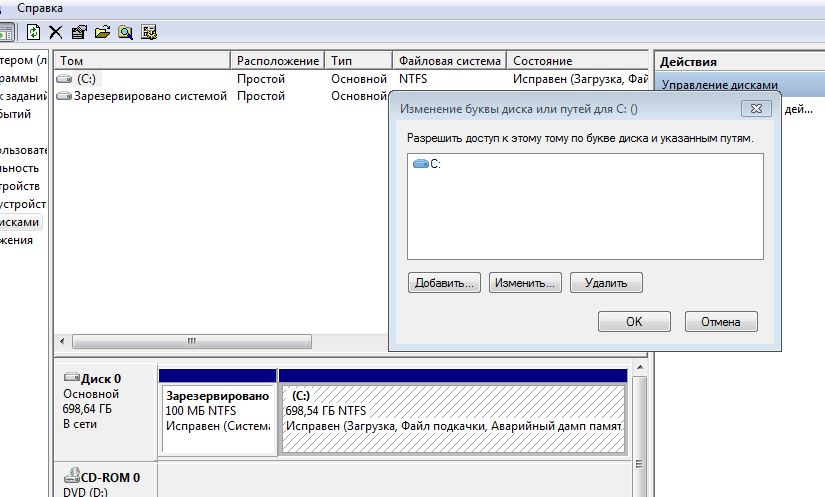Click the horizontal scrollbar left arrow
Screen dimensions: 825x497
pyautogui.click(x=62, y=341)
